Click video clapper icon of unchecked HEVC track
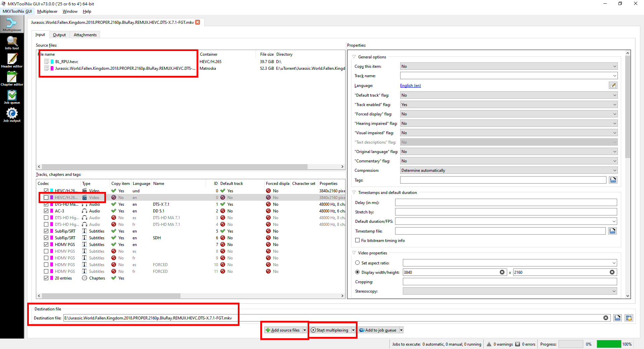 click(85, 197)
